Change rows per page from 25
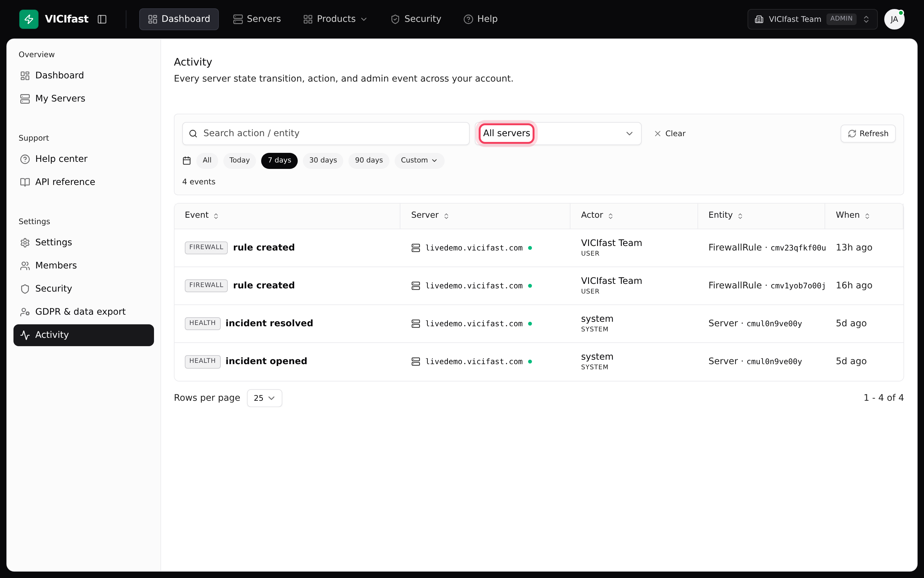 pyautogui.click(x=264, y=398)
